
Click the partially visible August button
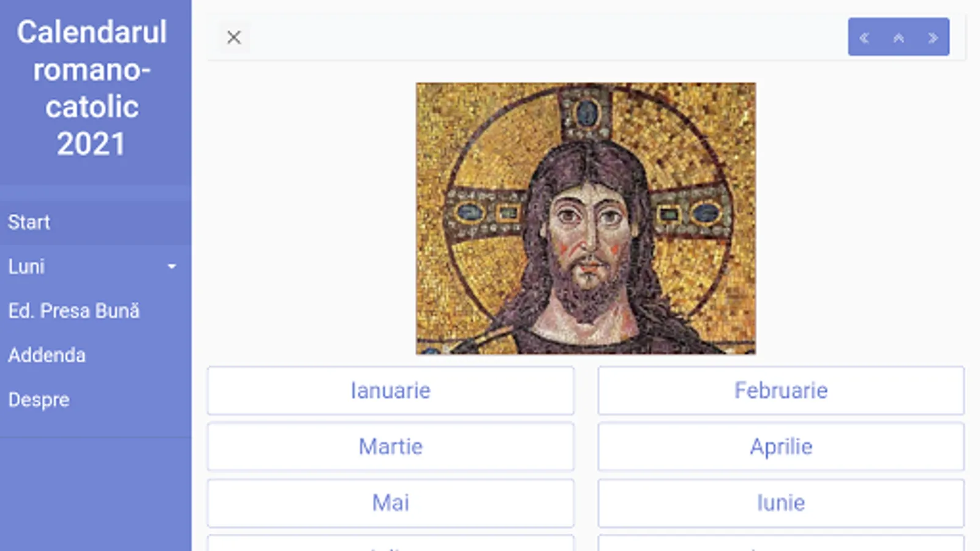[x=781, y=544]
